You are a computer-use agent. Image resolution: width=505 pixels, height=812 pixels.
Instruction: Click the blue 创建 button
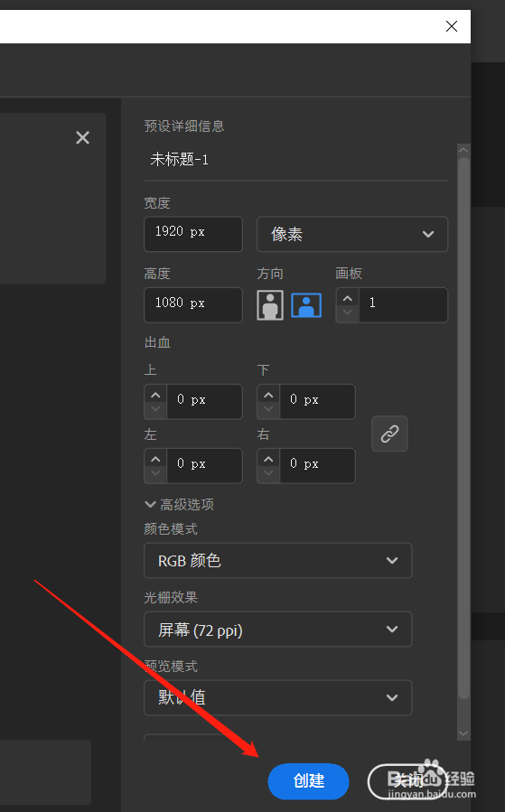pyautogui.click(x=308, y=781)
